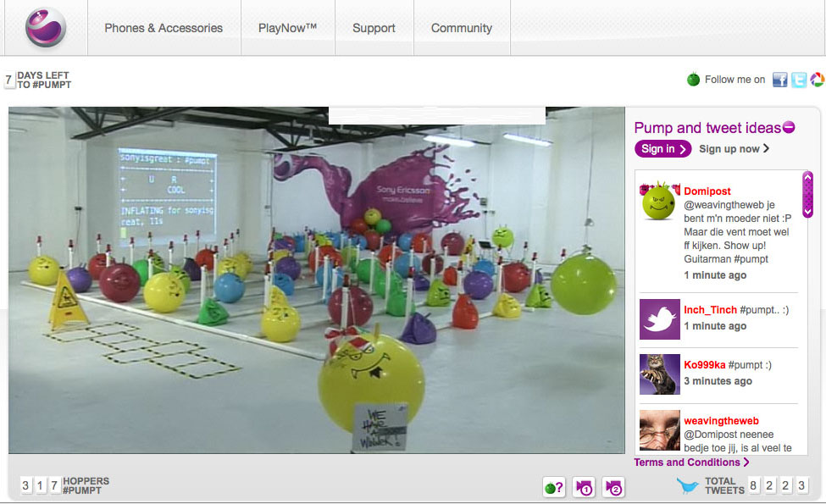Click the Total Tweets 8223 counter

coord(757,485)
